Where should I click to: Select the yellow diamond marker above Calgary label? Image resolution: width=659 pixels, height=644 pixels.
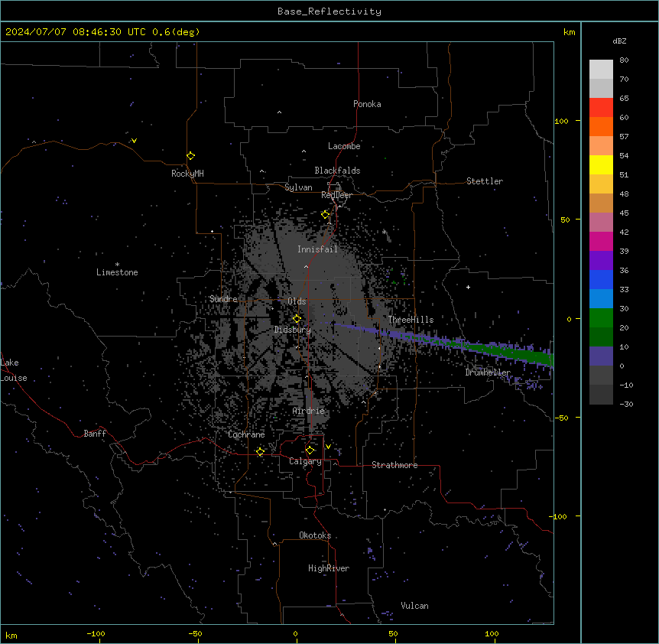pos(310,450)
